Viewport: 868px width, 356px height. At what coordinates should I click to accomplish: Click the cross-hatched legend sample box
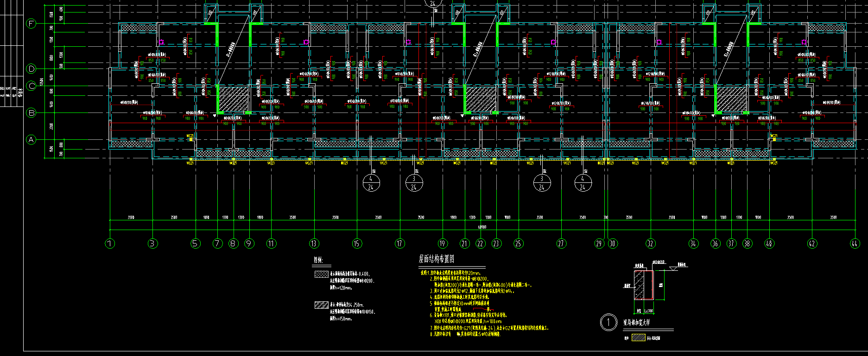coord(321,274)
